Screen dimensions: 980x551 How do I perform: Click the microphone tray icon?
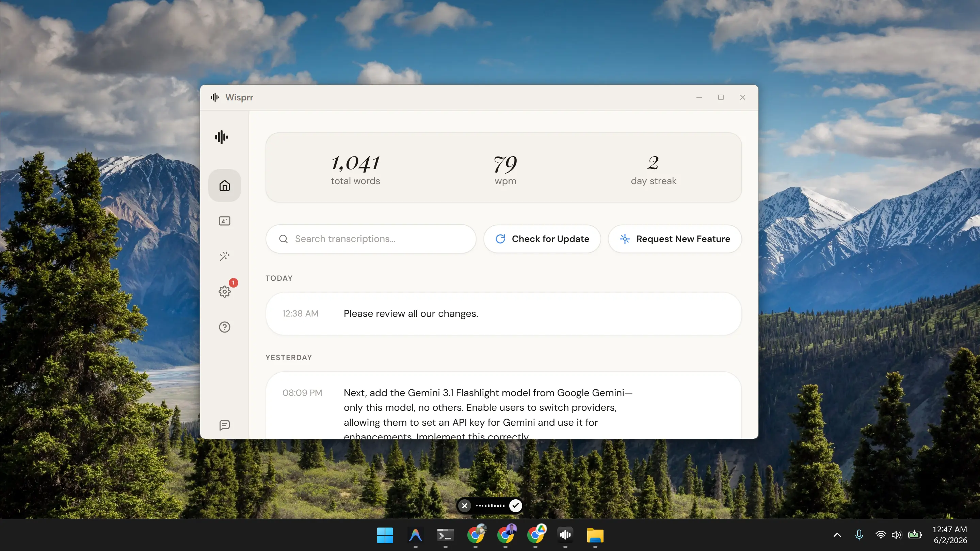[859, 535]
